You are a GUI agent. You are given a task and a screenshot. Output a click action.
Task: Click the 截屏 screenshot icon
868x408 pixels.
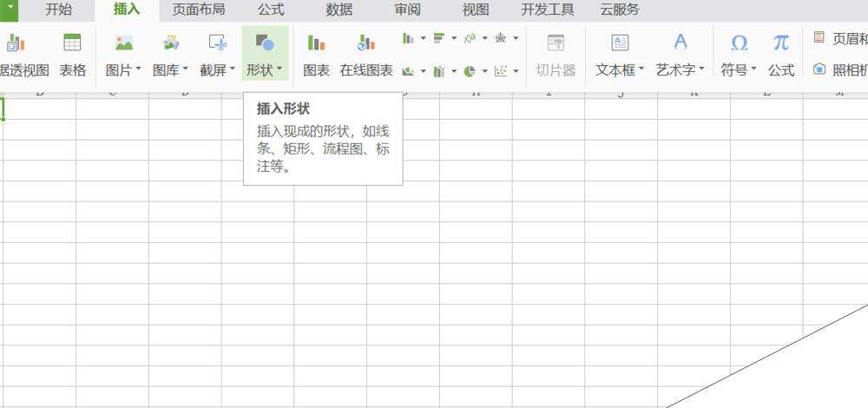click(x=218, y=43)
